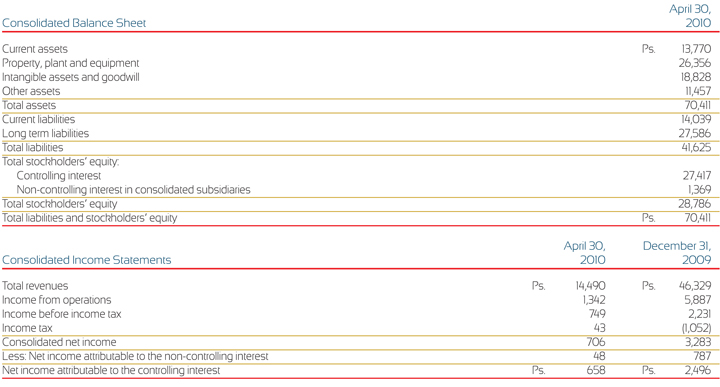Click the Consolidated Balance Sheet heading
This screenshot has height=387, width=720.
[74, 23]
